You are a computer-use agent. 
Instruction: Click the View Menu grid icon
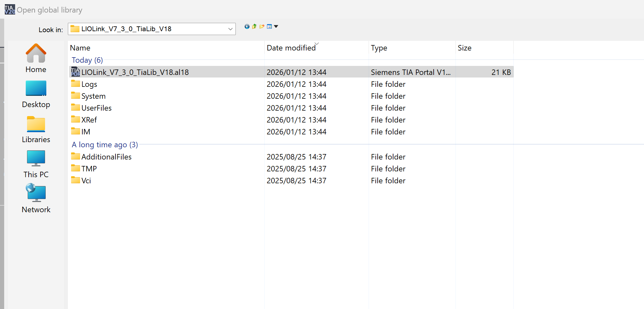(270, 27)
